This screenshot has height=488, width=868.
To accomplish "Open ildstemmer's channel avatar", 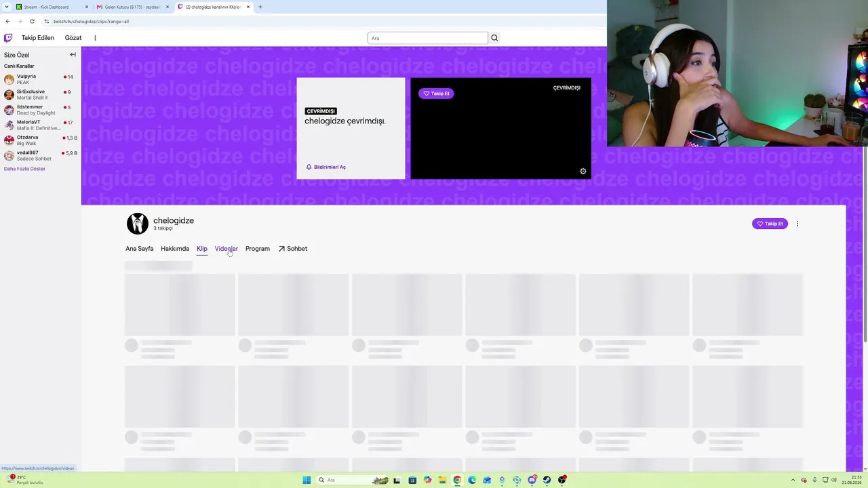I will click(x=9, y=110).
